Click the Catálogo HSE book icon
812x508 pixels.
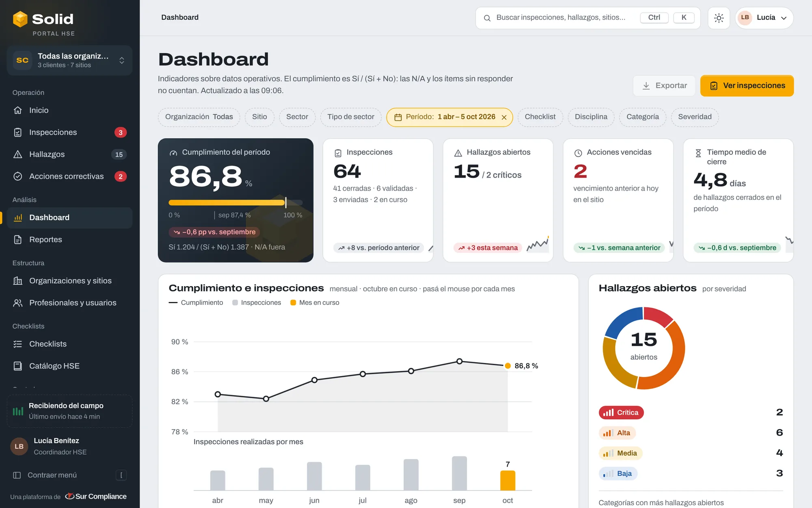pyautogui.click(x=18, y=366)
